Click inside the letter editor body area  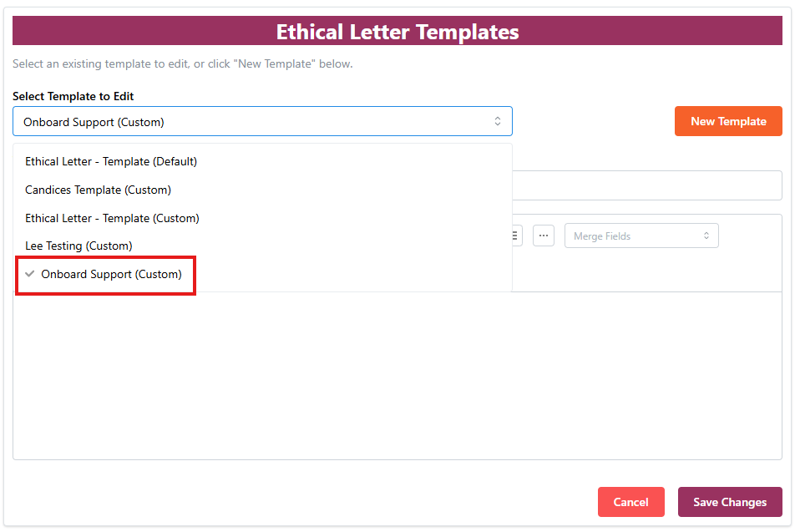(x=397, y=376)
